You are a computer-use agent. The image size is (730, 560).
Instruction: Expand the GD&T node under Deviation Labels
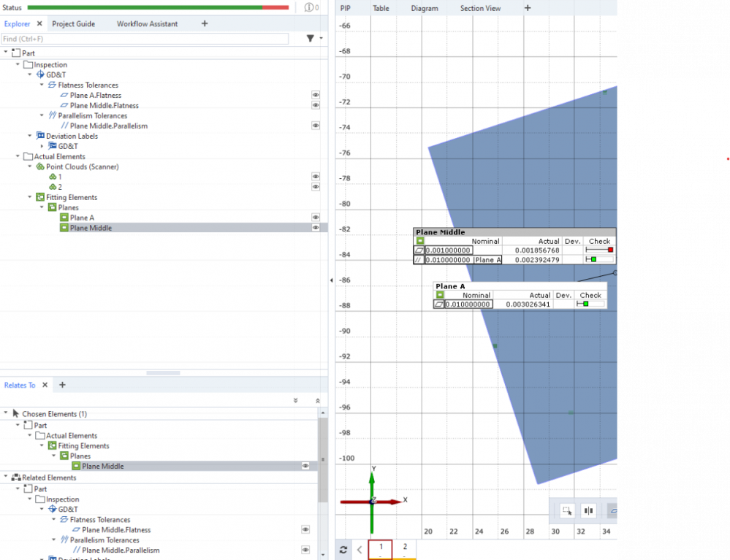42,146
